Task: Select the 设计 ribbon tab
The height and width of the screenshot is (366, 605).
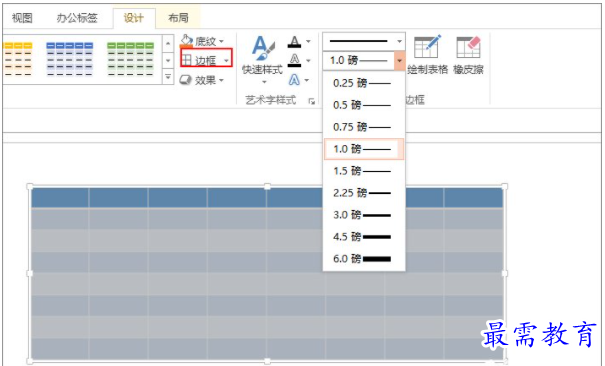Action: click(134, 18)
